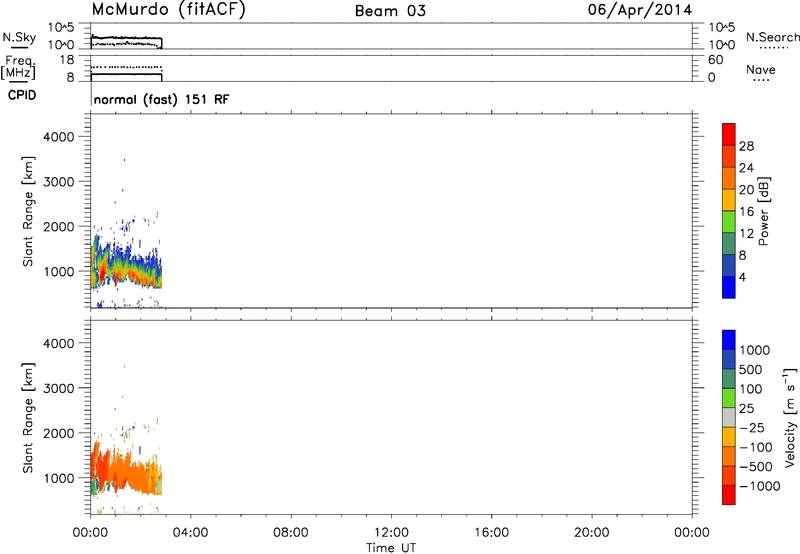Click the Velocity [m s⁻¹] colorbar title
Image resolution: width=800 pixels, height=554 pixels.
[x=790, y=417]
